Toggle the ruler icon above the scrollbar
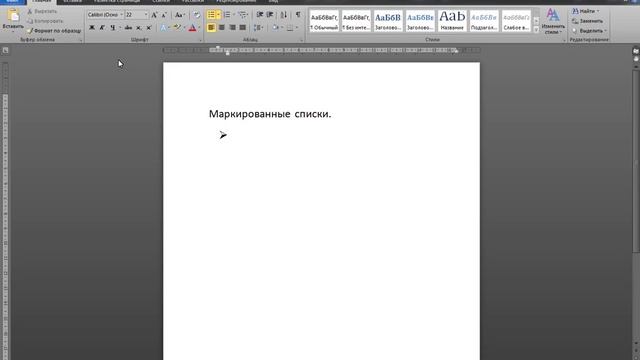 pyautogui.click(x=636, y=51)
